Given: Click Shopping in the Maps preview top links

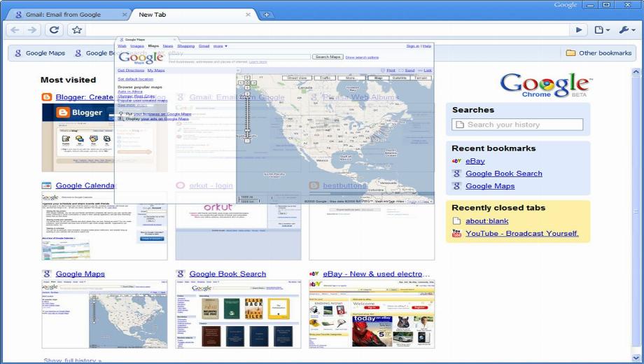Looking at the screenshot, I should (185, 46).
